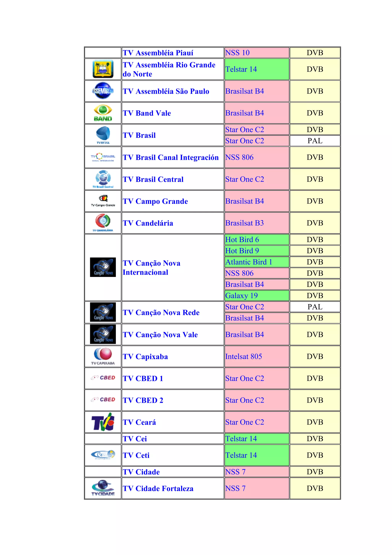This screenshot has width=392, height=555.
Task: Click the Hot Bird 6 satellite link
Action: [x=242, y=240]
